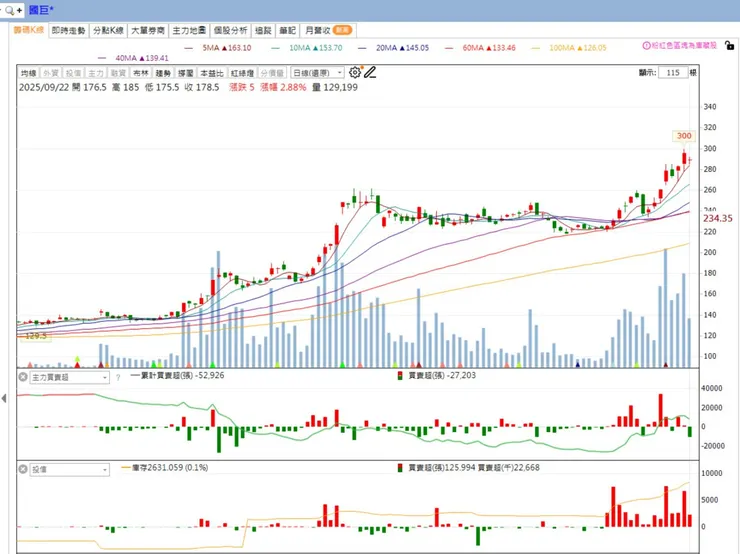The width and height of the screenshot is (740, 554).
Task: Click the pink info circle icon
Action: point(646,45)
